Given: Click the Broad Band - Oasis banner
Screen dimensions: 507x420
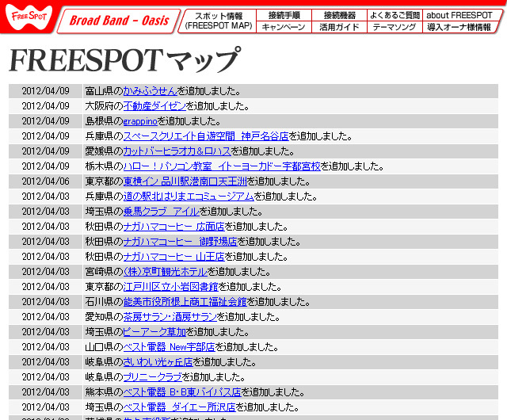Looking at the screenshot, I should coord(119,21).
